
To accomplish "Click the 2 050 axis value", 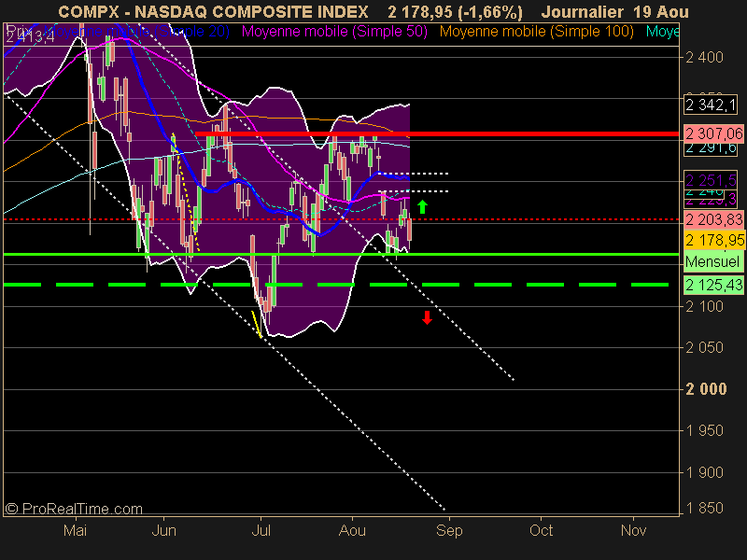I will pos(704,347).
